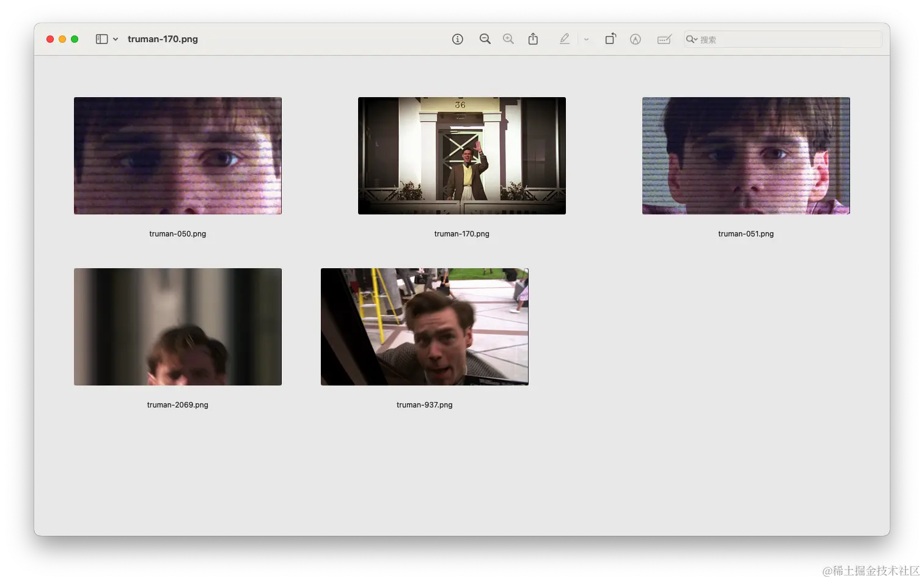Click the zoom in magnifier icon

click(x=508, y=39)
